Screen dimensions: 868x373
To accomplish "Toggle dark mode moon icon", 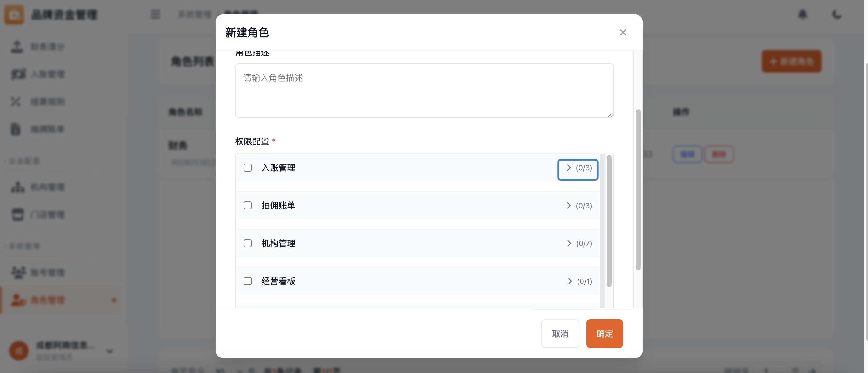I will click(836, 14).
